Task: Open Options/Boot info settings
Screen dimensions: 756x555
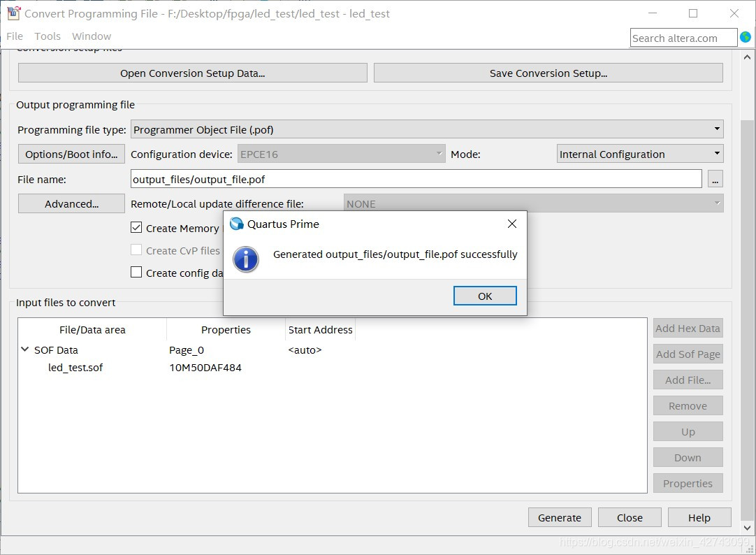Action: [x=71, y=154]
